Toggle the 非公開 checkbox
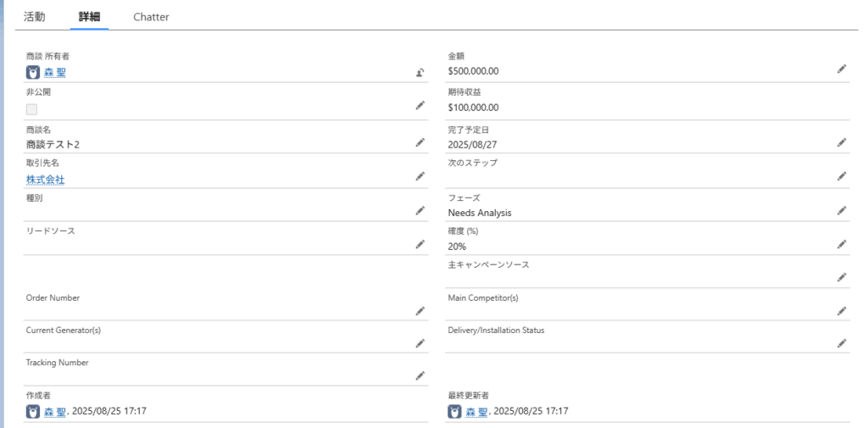Image resolution: width=868 pixels, height=428 pixels. (32, 109)
